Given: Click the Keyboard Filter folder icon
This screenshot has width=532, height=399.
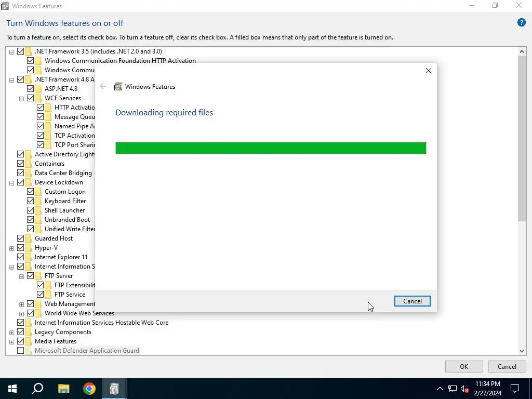Looking at the screenshot, I should point(38,201).
